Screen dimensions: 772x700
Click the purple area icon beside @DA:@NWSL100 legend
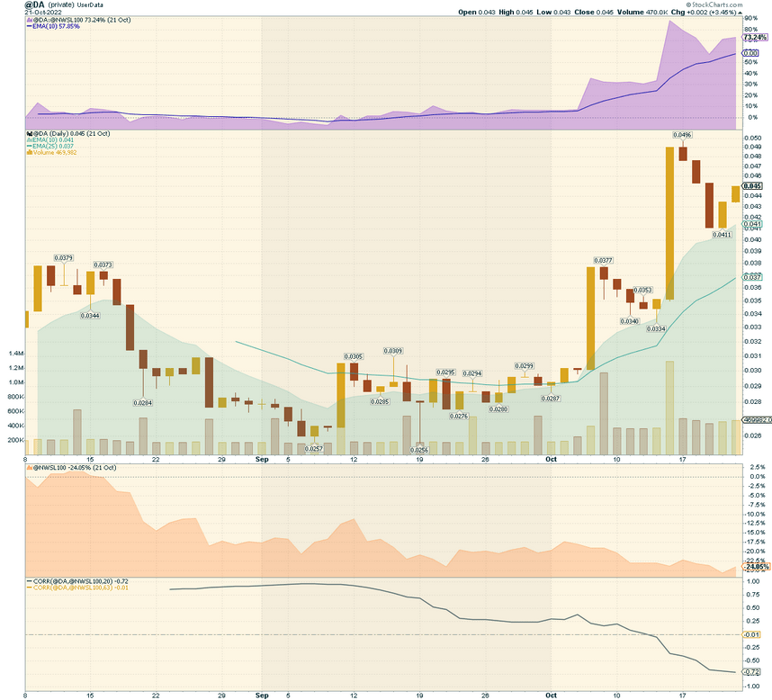pyautogui.click(x=29, y=20)
